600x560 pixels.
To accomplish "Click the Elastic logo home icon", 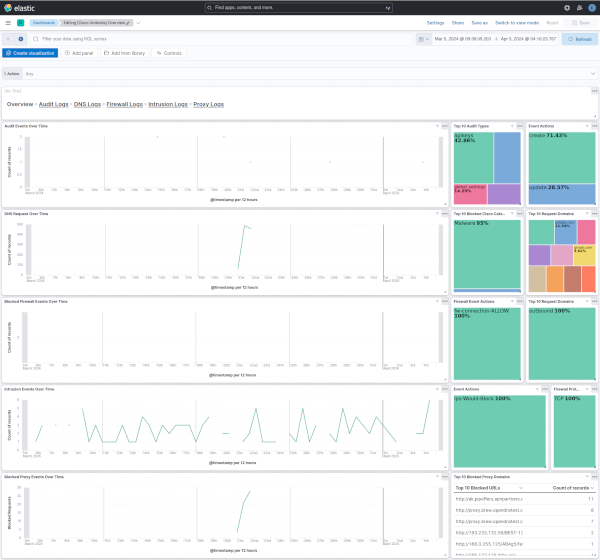I will [x=9, y=7].
